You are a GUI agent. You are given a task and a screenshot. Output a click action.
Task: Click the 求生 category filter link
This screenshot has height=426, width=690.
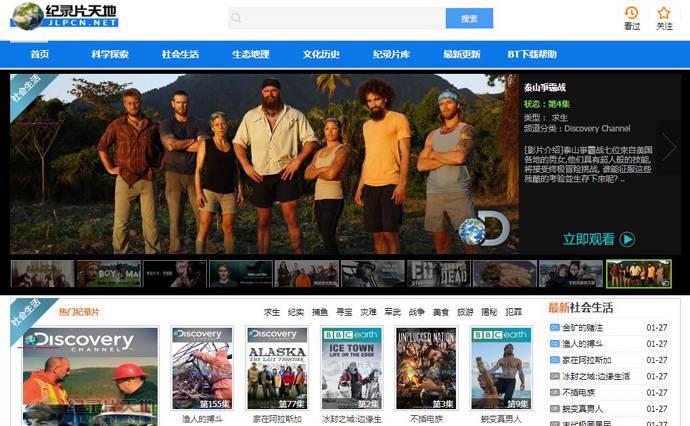point(272,312)
